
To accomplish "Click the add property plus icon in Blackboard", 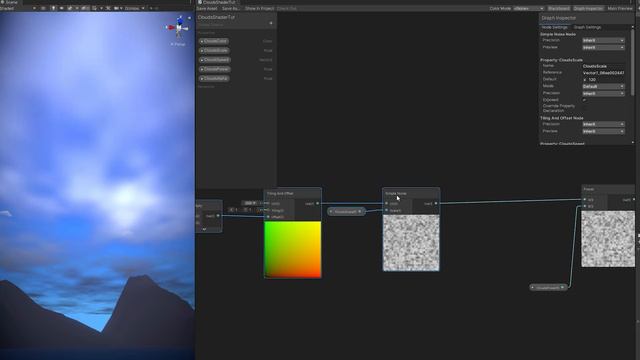I will 271,23.
